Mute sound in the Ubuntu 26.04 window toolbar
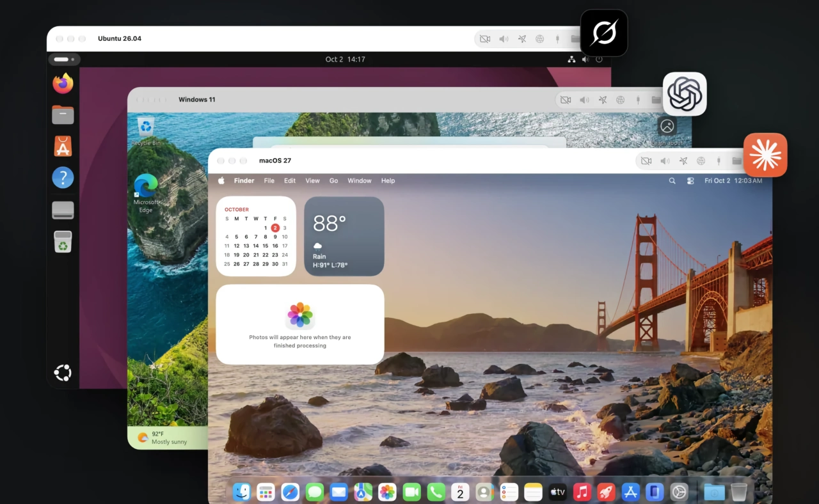 504,39
